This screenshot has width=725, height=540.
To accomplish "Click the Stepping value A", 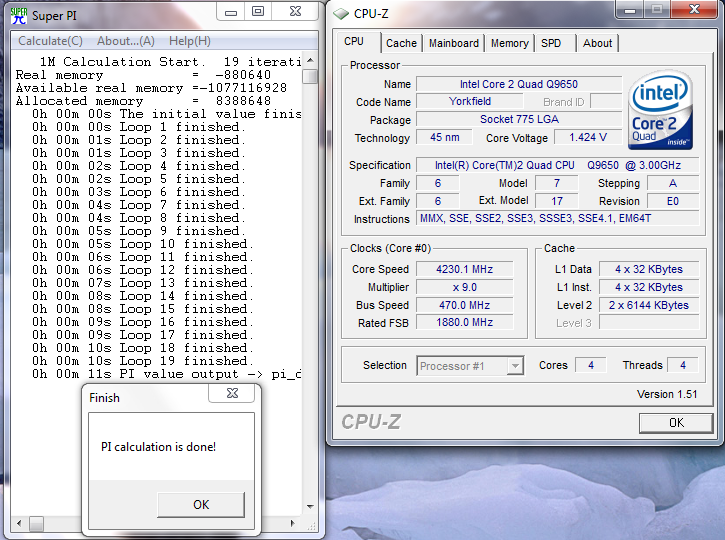I will click(673, 184).
